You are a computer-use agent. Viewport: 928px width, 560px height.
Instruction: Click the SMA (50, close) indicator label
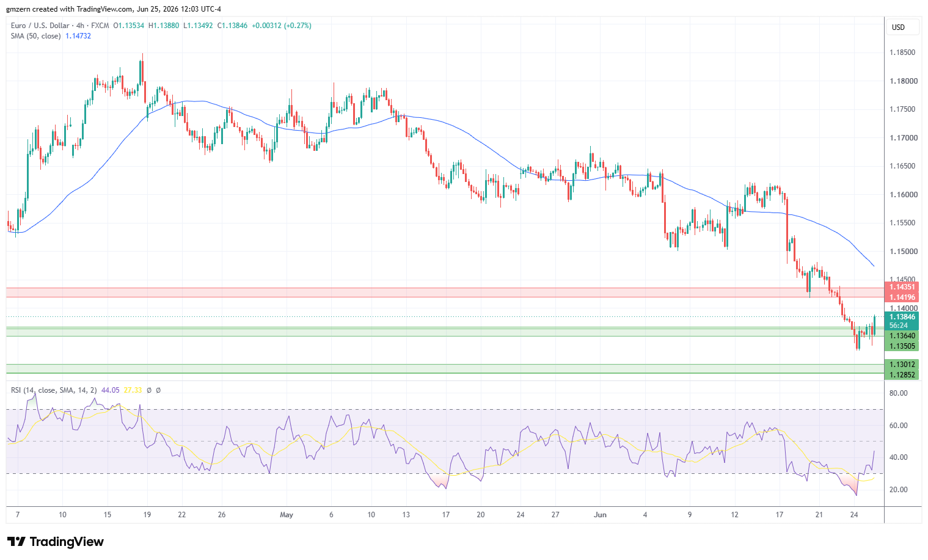[x=35, y=36]
